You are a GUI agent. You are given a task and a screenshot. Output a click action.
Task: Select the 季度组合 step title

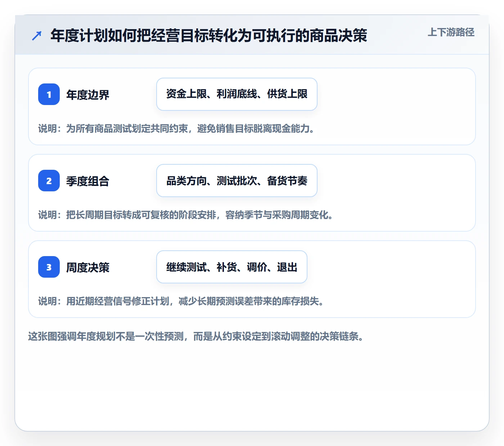click(x=88, y=181)
